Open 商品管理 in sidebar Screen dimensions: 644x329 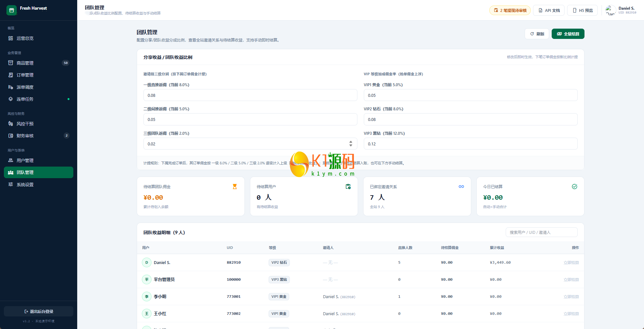(x=39, y=63)
